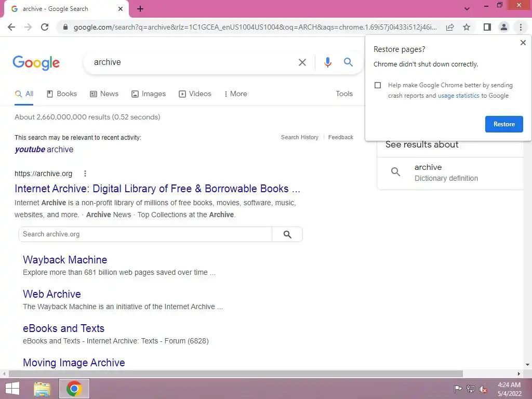Bookmark this tab with the star icon
Screen dimensions: 532x399
tap(467, 27)
